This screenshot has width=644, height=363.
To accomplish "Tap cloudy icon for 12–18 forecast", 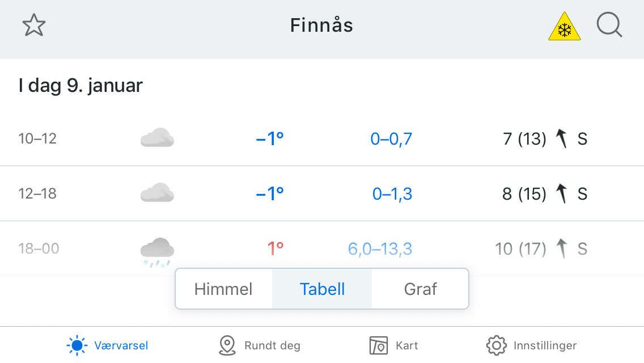I will 157,193.
